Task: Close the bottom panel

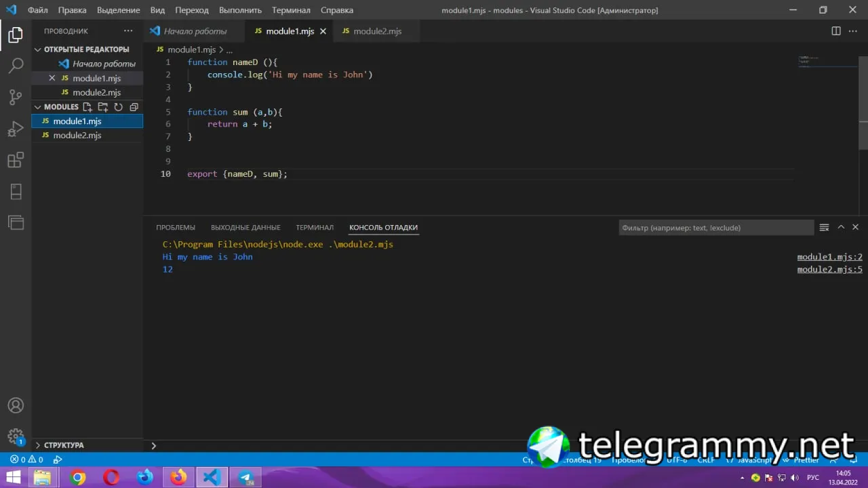Action: 855,228
